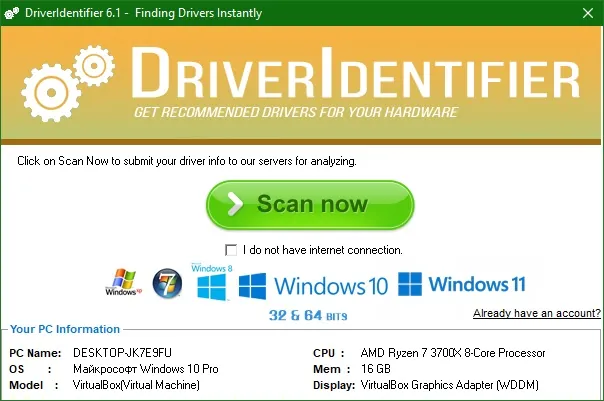Click the memory value 16 GB
The height and width of the screenshot is (401, 604).
coord(376,369)
